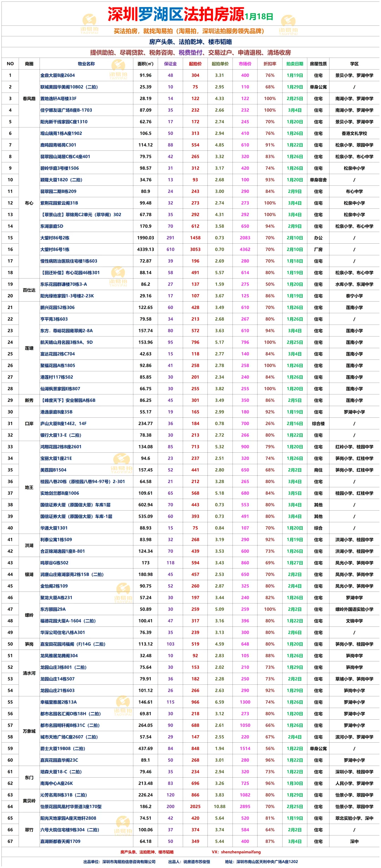Click property 鸣翠谷G栋502
Image resolution: width=381 pixels, height=868 pixels.
(x=54, y=563)
